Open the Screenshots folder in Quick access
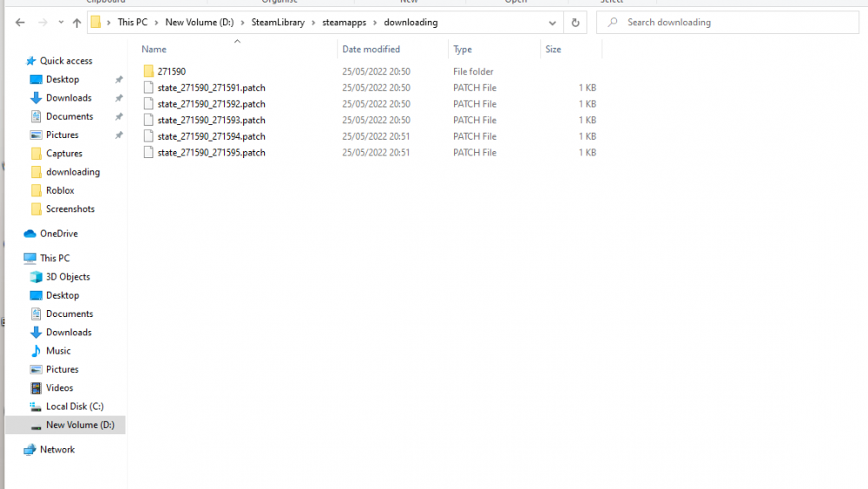This screenshot has width=868, height=489. point(70,208)
